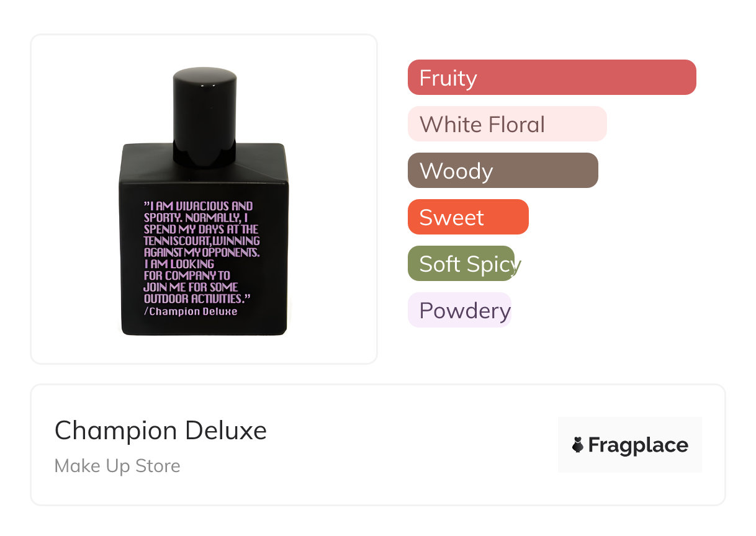The width and height of the screenshot is (756, 536).
Task: Click the "I AM LOOKING" line on bottle
Action: click(179, 264)
